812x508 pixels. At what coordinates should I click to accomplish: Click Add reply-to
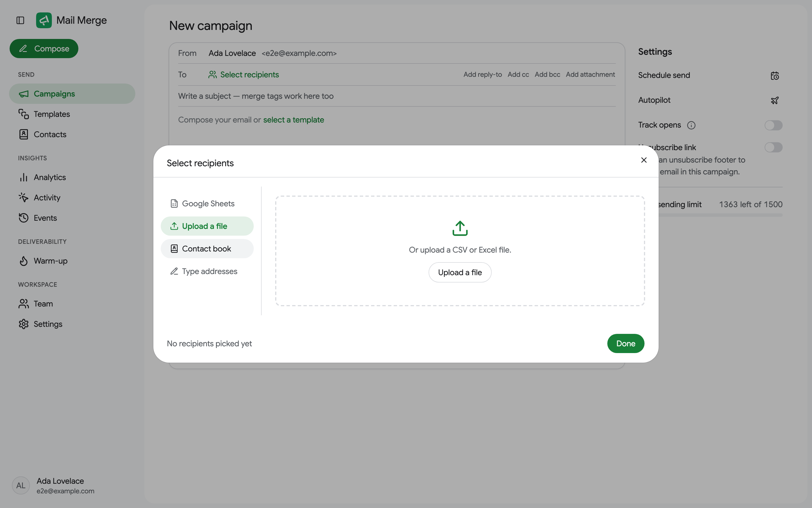pyautogui.click(x=482, y=75)
